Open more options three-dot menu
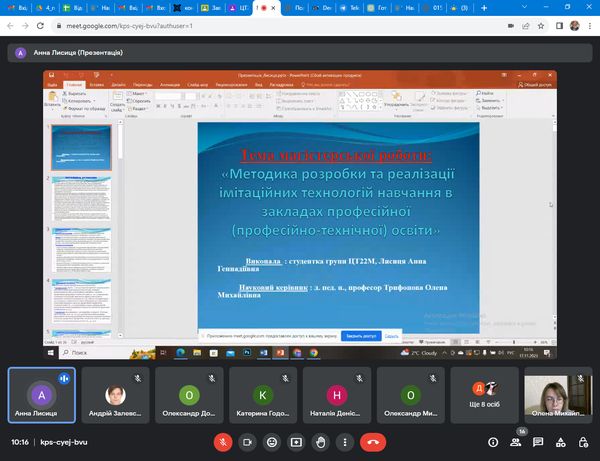 (x=345, y=441)
